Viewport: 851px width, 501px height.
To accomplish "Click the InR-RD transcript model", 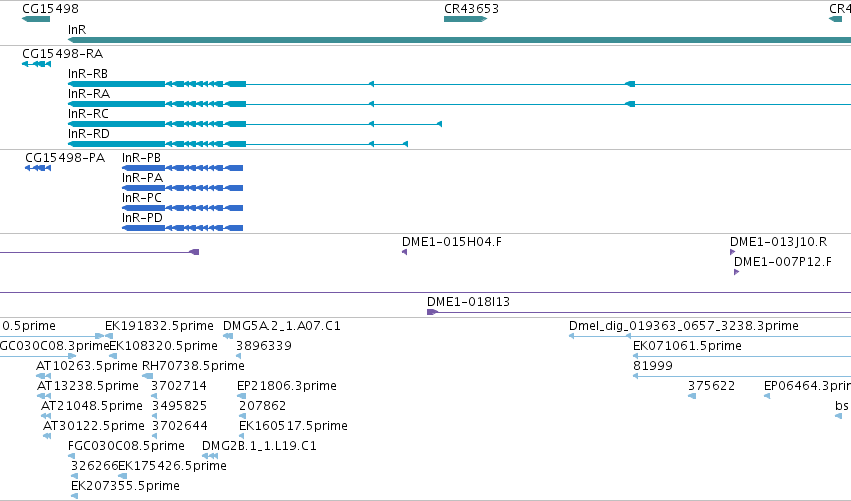I will 238,144.
